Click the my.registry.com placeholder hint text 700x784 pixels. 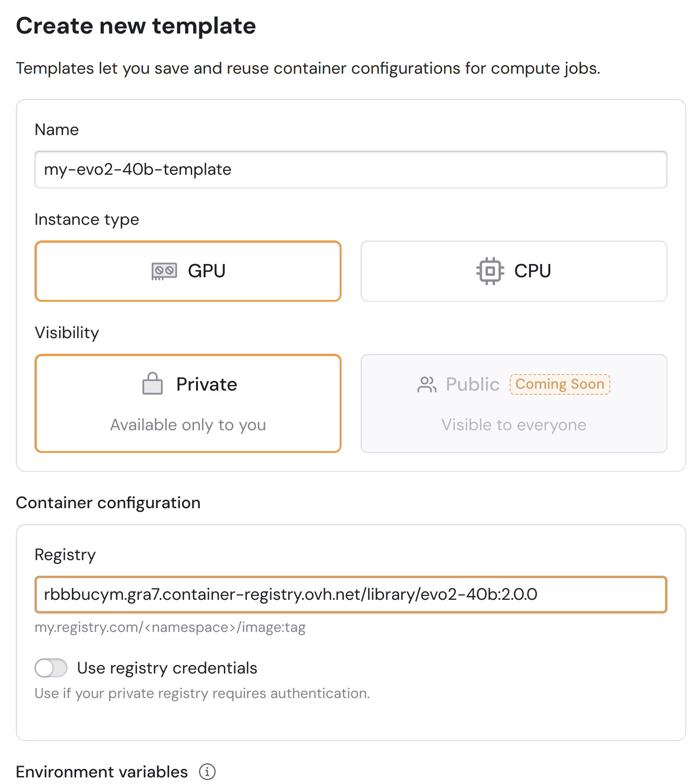[170, 627]
